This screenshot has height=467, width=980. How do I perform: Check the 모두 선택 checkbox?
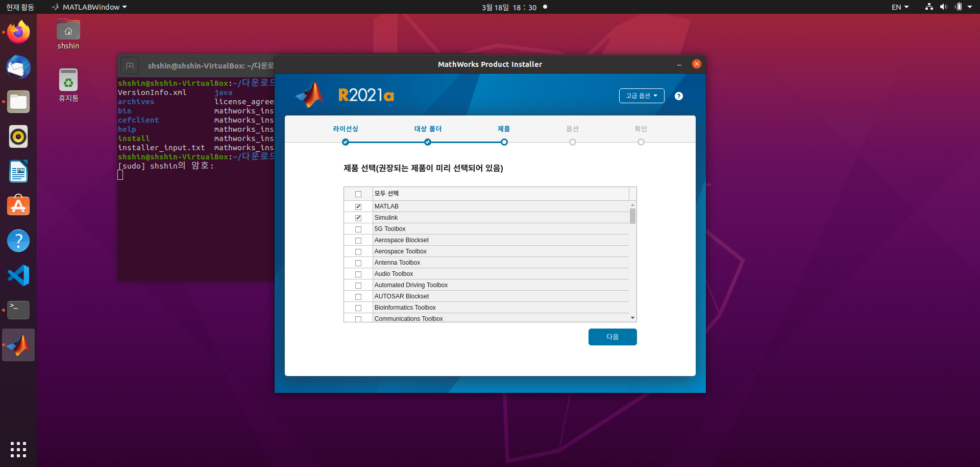358,194
